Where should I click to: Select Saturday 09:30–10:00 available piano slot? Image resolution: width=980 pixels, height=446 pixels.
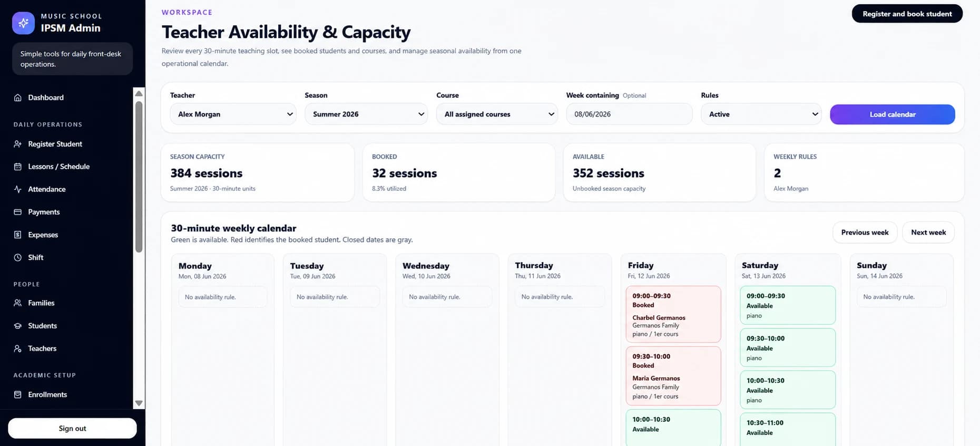[x=788, y=347]
